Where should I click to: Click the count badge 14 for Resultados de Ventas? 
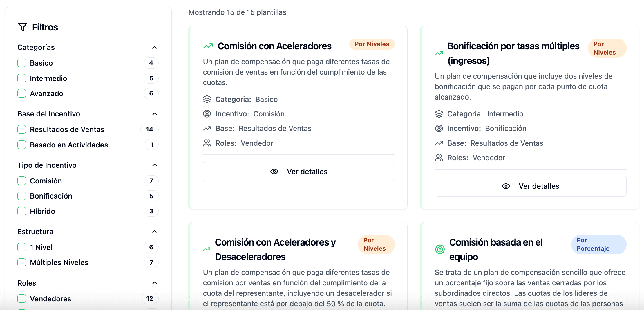(x=150, y=129)
